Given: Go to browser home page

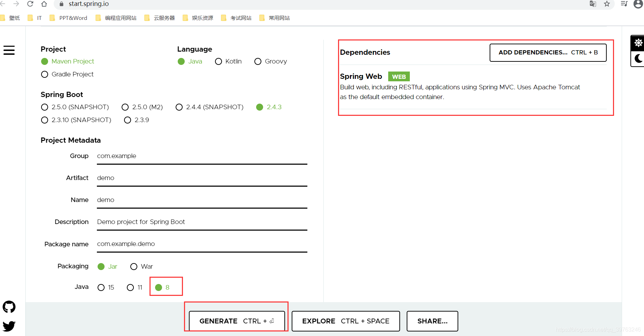Looking at the screenshot, I should (44, 4).
